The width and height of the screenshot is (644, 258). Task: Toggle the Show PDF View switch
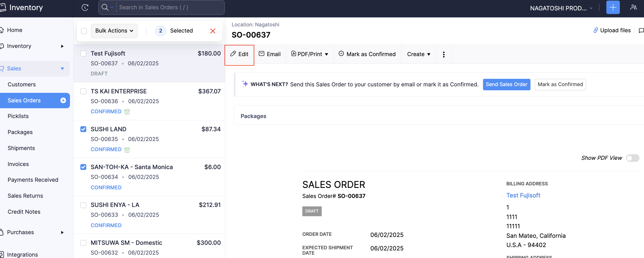pyautogui.click(x=632, y=158)
